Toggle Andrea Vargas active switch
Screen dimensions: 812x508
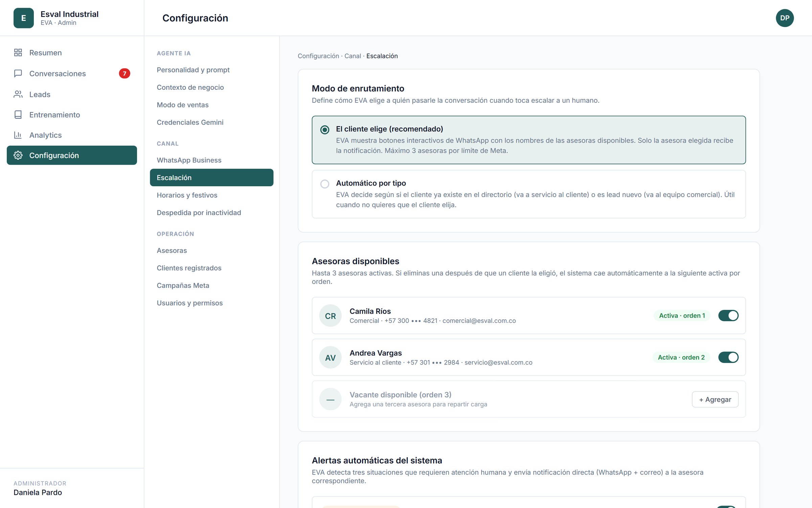pyautogui.click(x=728, y=357)
